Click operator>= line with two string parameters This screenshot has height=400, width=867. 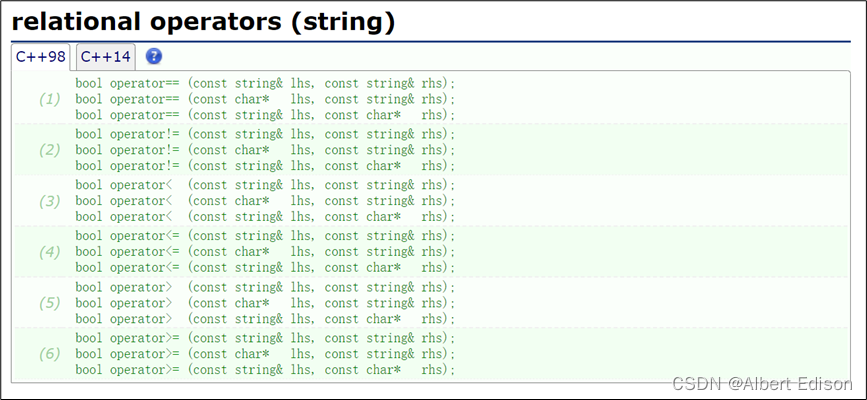[x=265, y=338]
